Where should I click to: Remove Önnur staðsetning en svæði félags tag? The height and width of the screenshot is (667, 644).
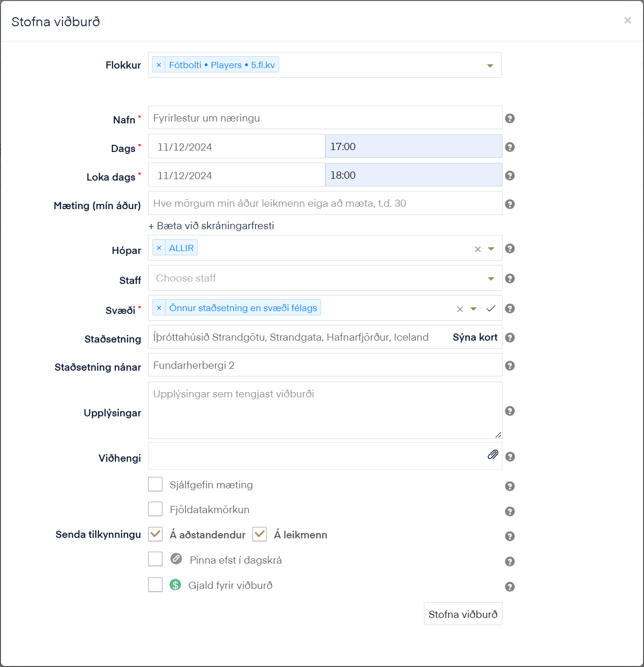[159, 308]
